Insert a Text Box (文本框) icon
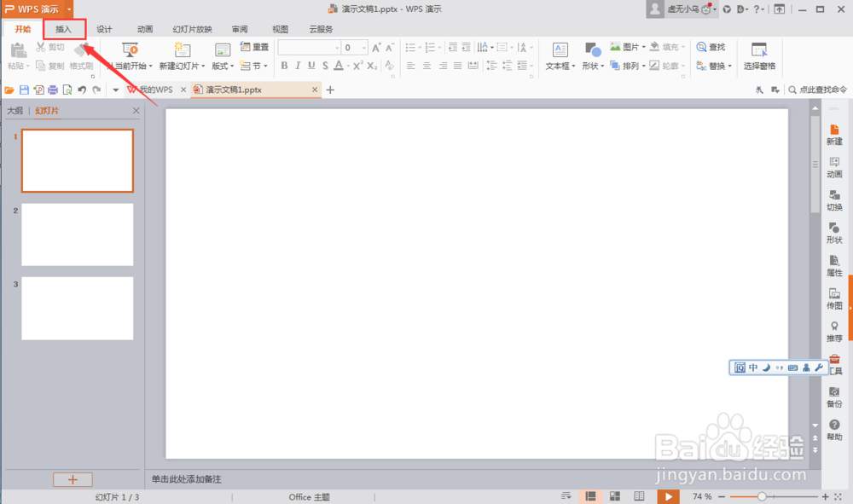 [x=560, y=50]
